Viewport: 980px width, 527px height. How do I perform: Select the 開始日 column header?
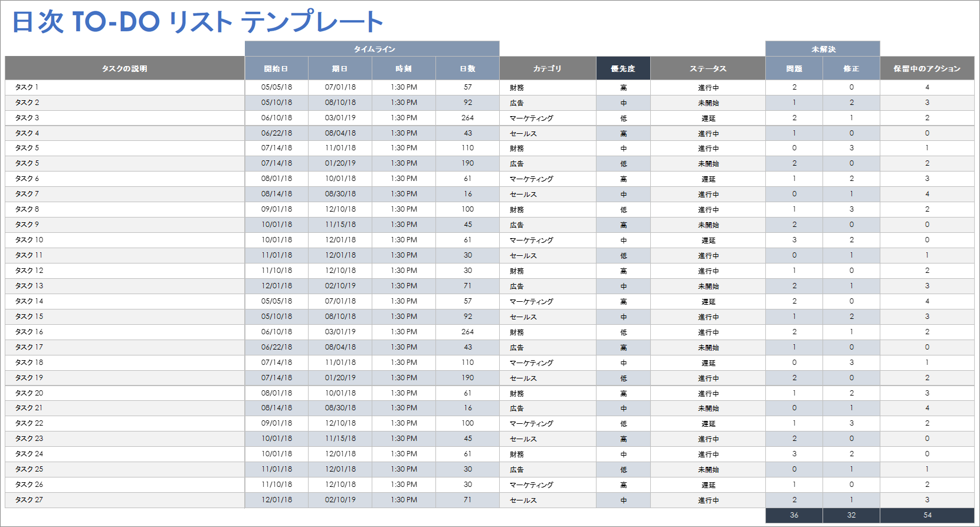coord(276,68)
